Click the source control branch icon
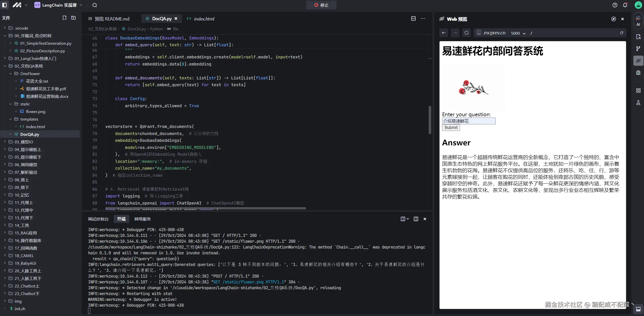Image resolution: width=644 pixels, height=316 pixels. click(x=638, y=49)
